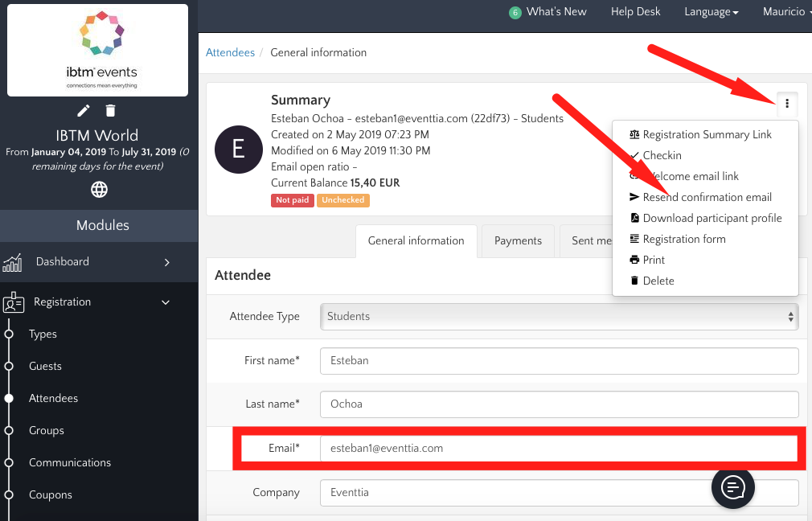
Task: Click the Email input field
Action: pos(559,448)
